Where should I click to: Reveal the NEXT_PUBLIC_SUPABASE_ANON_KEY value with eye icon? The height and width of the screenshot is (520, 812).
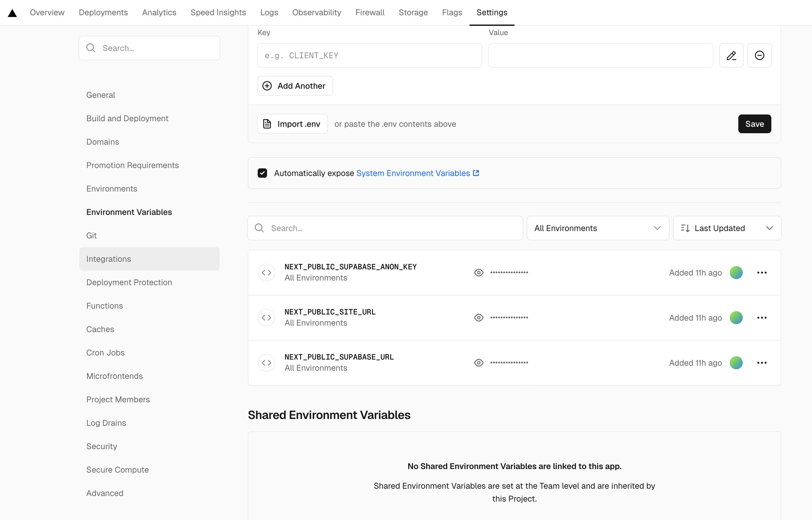click(478, 273)
